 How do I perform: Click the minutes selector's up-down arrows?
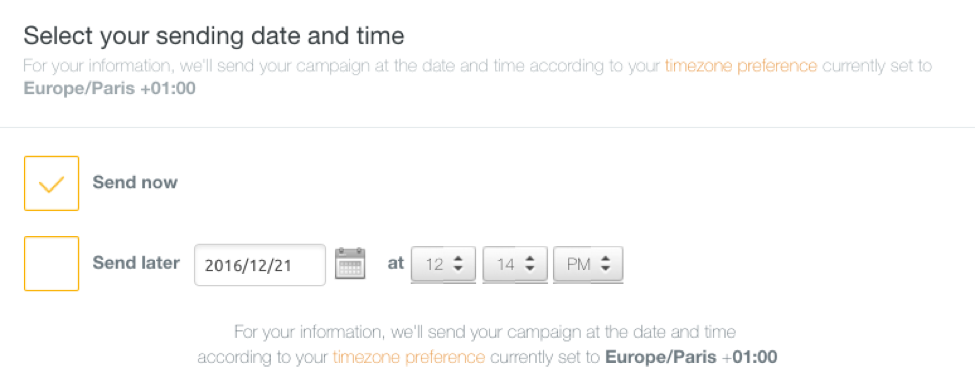(530, 265)
